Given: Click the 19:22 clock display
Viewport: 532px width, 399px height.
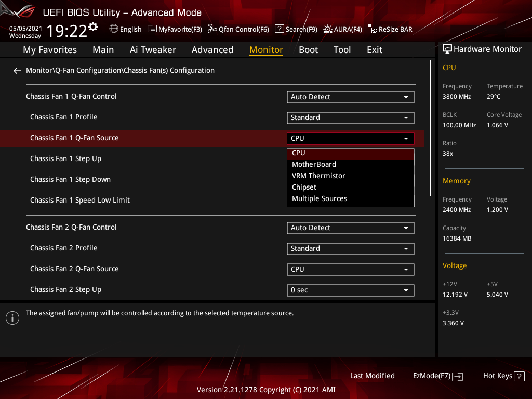Looking at the screenshot, I should coord(67,31).
